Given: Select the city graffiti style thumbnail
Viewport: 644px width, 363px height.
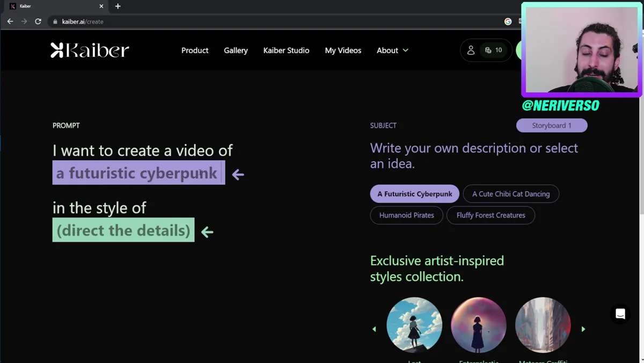Looking at the screenshot, I should tap(543, 325).
